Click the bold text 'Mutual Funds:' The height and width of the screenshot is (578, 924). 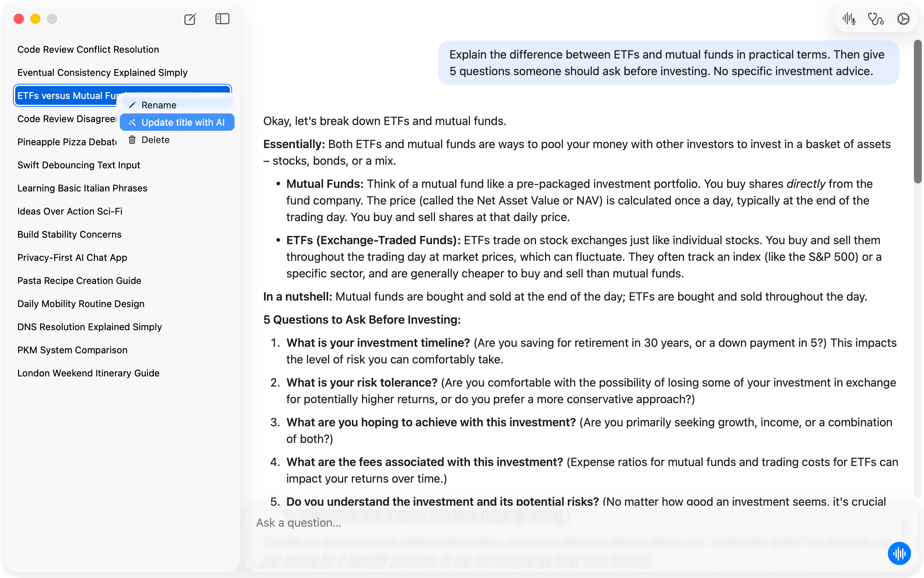(x=324, y=184)
